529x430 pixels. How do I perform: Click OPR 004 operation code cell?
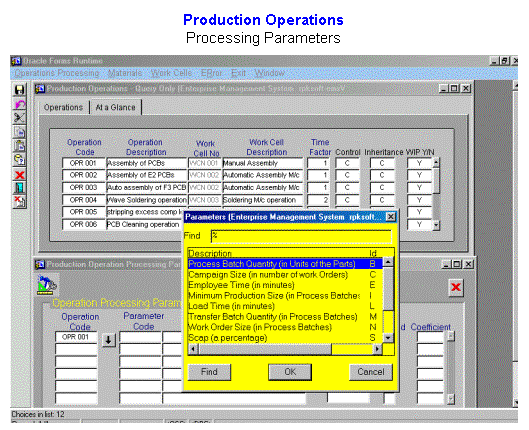coord(83,200)
